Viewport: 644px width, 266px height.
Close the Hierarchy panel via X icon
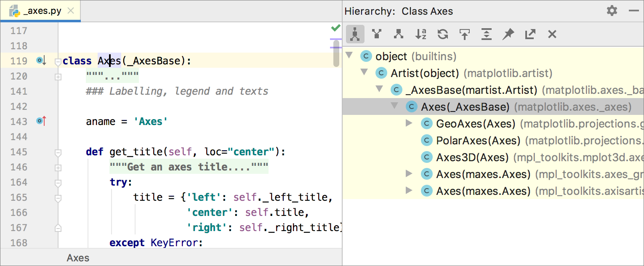click(x=552, y=34)
